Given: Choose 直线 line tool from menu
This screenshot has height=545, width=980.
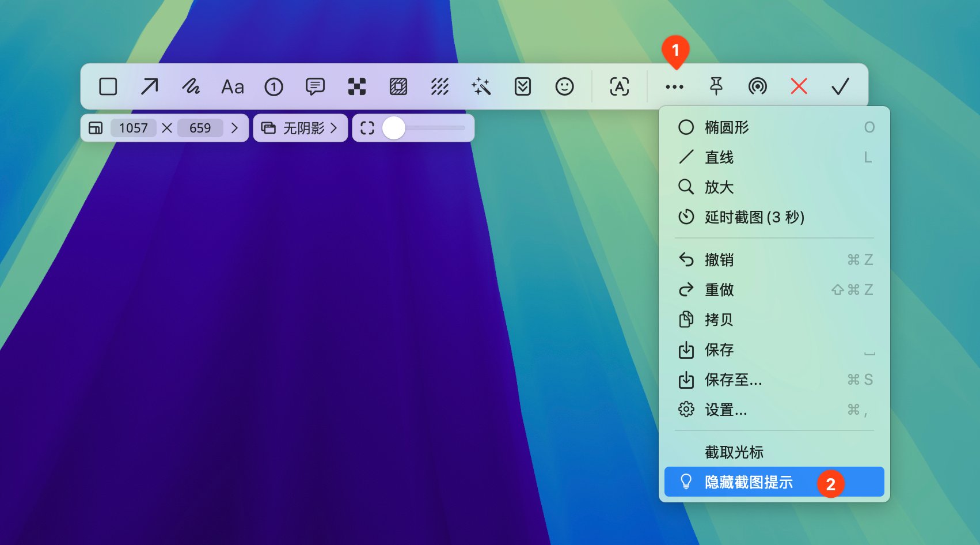Looking at the screenshot, I should pos(774,157).
